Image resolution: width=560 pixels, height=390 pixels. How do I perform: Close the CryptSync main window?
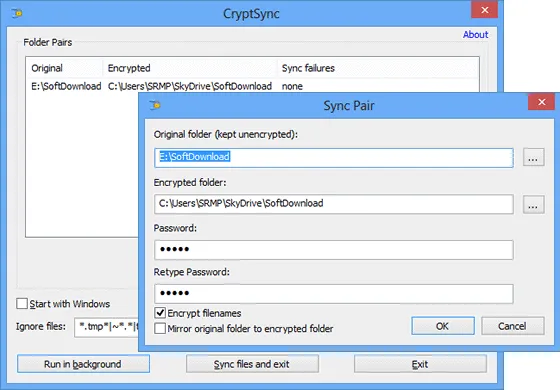[x=485, y=10]
